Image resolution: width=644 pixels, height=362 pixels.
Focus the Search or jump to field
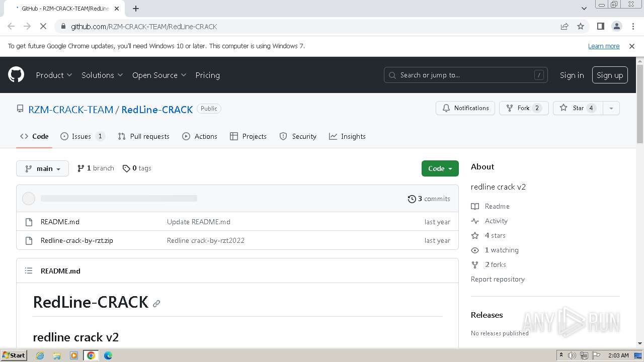point(465,75)
